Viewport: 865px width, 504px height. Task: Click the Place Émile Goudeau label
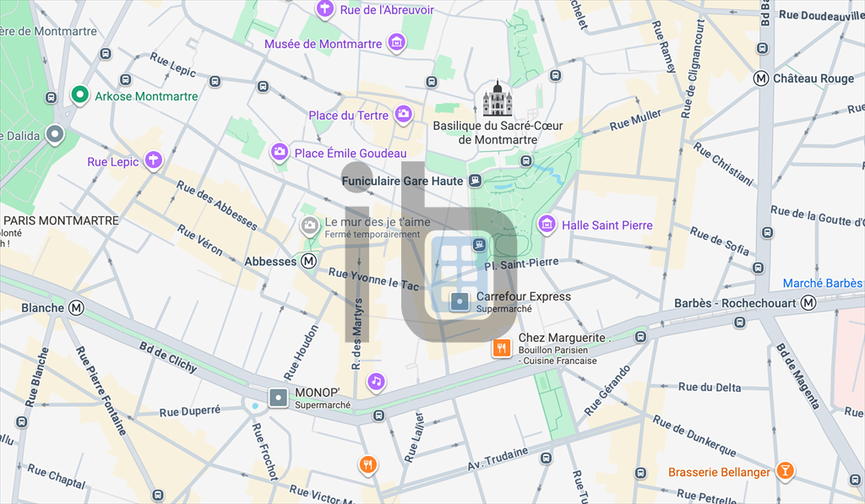click(351, 154)
